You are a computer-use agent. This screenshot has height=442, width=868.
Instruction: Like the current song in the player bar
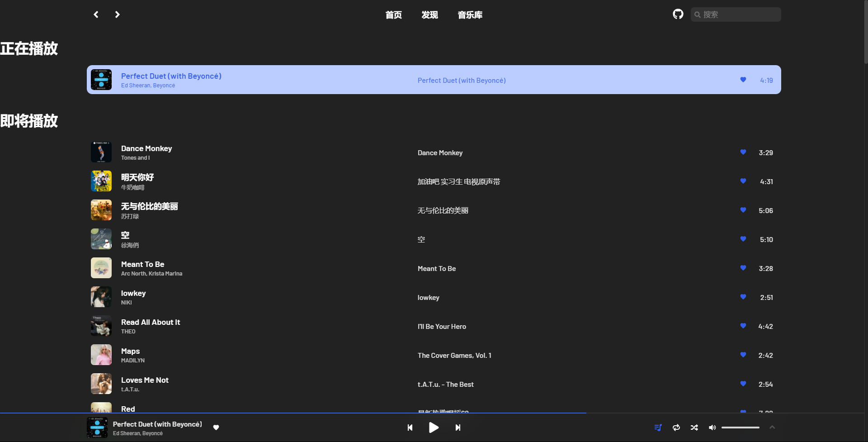[x=216, y=428]
